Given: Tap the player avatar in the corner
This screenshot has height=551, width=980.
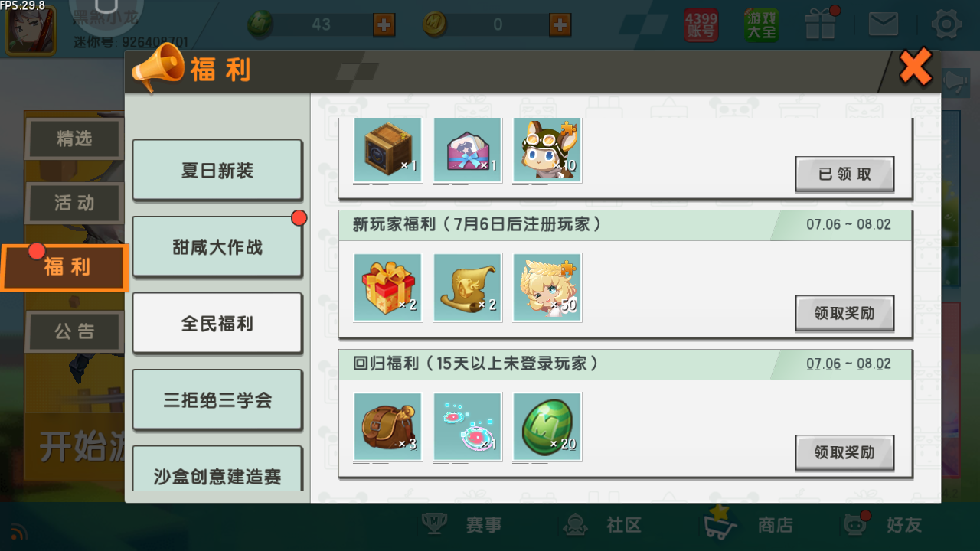Looking at the screenshot, I should tap(30, 31).
